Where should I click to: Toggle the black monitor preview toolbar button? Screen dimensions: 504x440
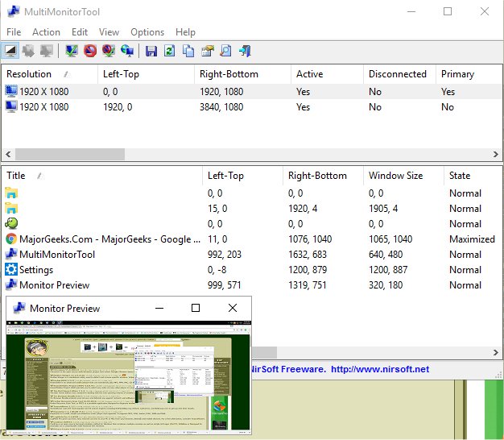click(x=12, y=52)
